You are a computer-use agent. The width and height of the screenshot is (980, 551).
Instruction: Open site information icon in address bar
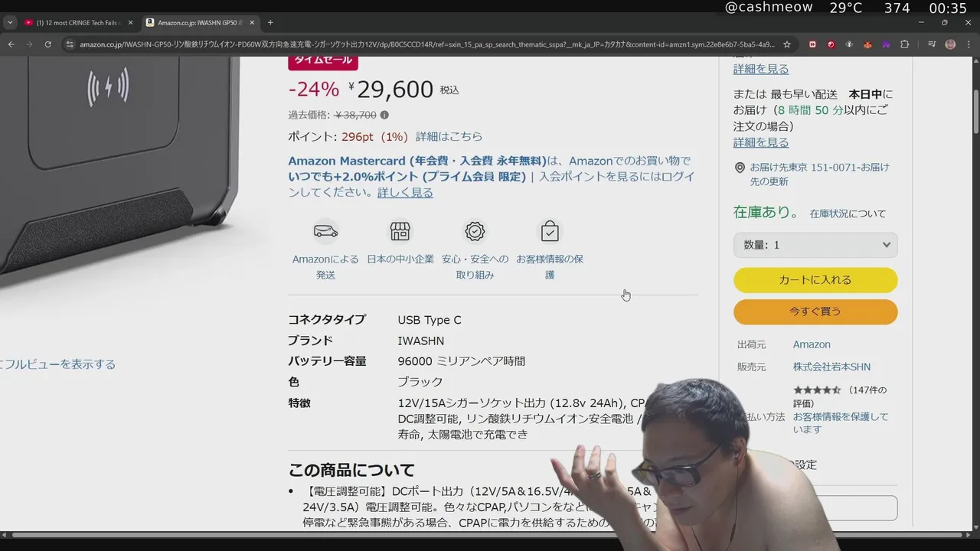tap(70, 44)
